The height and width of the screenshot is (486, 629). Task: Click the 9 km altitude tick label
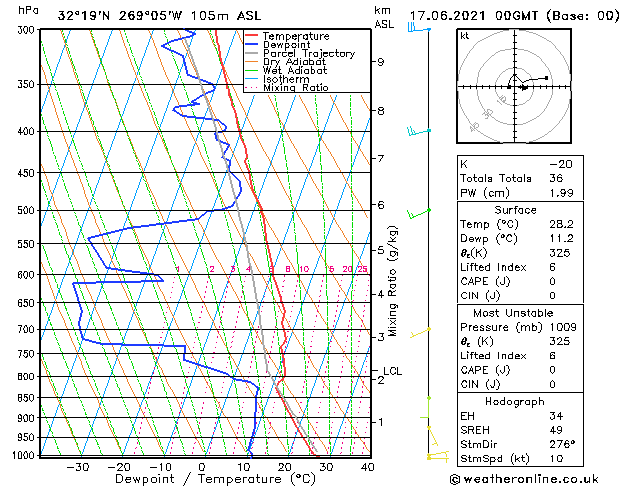[380, 62]
